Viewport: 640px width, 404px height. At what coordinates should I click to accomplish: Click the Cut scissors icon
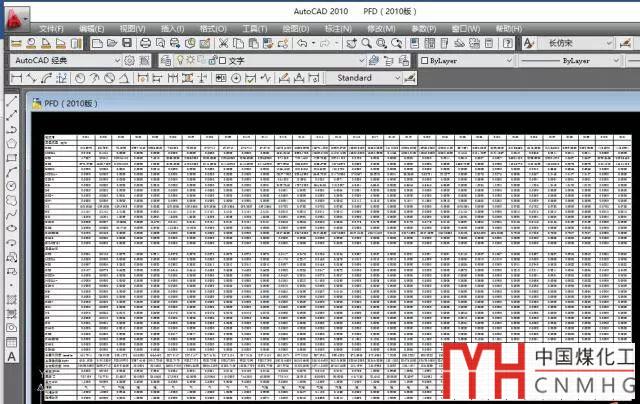click(x=223, y=43)
